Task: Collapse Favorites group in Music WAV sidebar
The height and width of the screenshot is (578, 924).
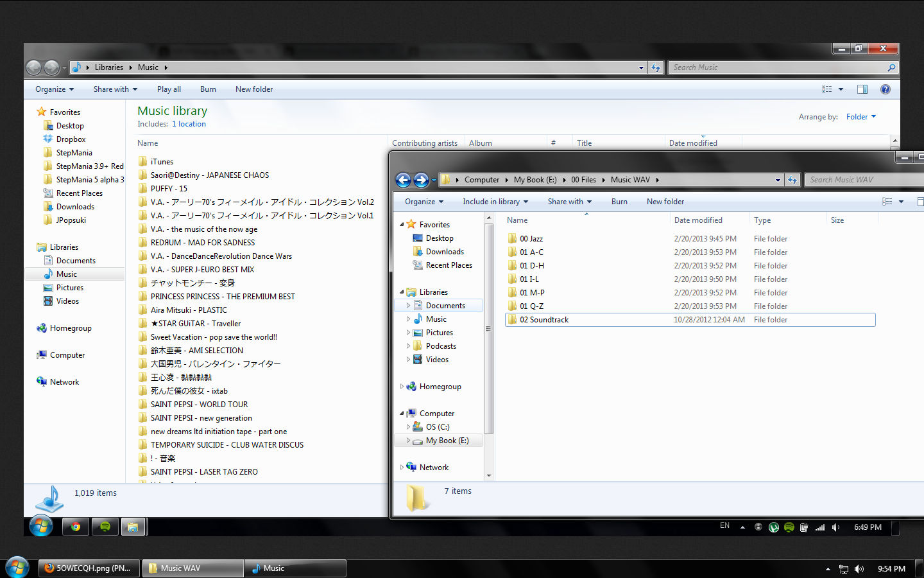Action: 402,225
